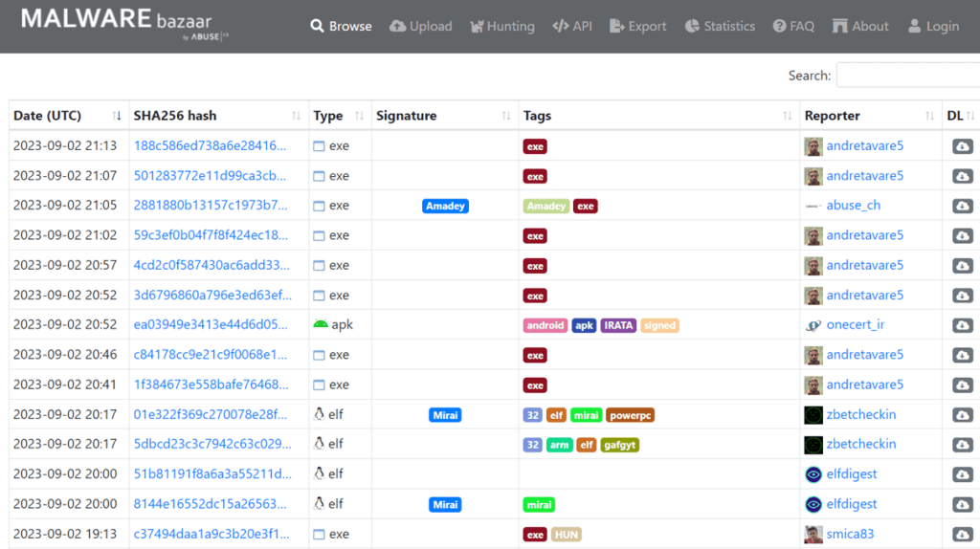Open the Upload page
This screenshot has width=980, height=549.
point(421,26)
